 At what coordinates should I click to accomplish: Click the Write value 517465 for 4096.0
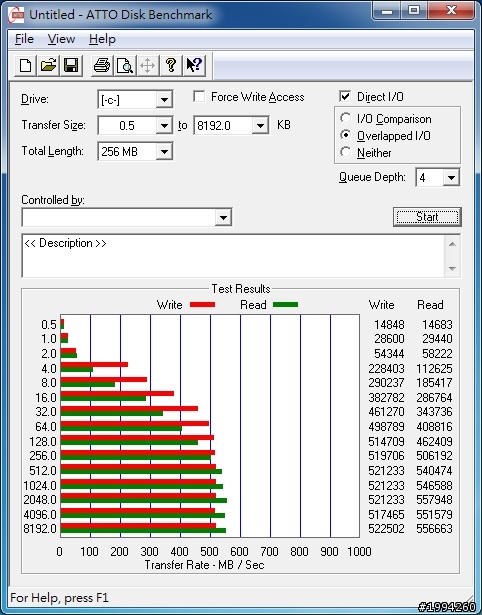pos(386,515)
